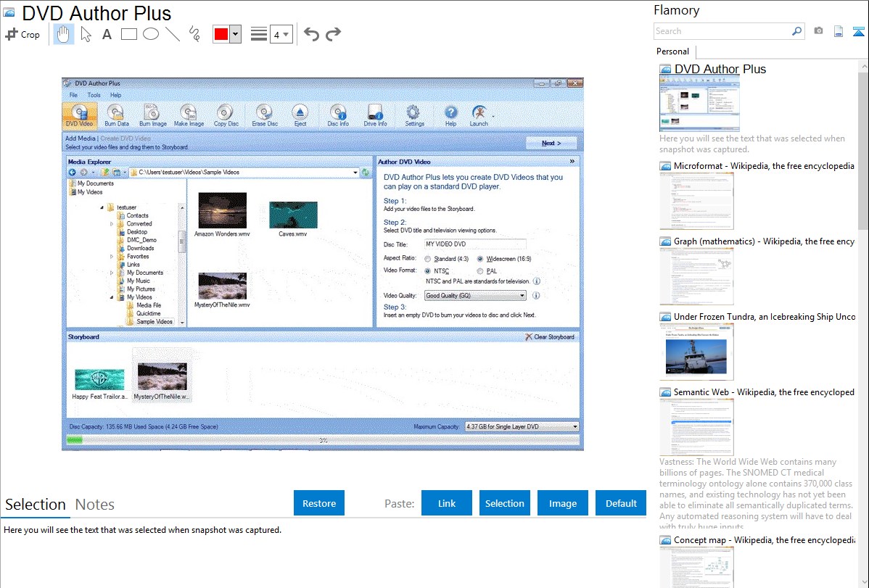Click the Paste Default button
This screenshot has width=869, height=588.
(x=621, y=503)
